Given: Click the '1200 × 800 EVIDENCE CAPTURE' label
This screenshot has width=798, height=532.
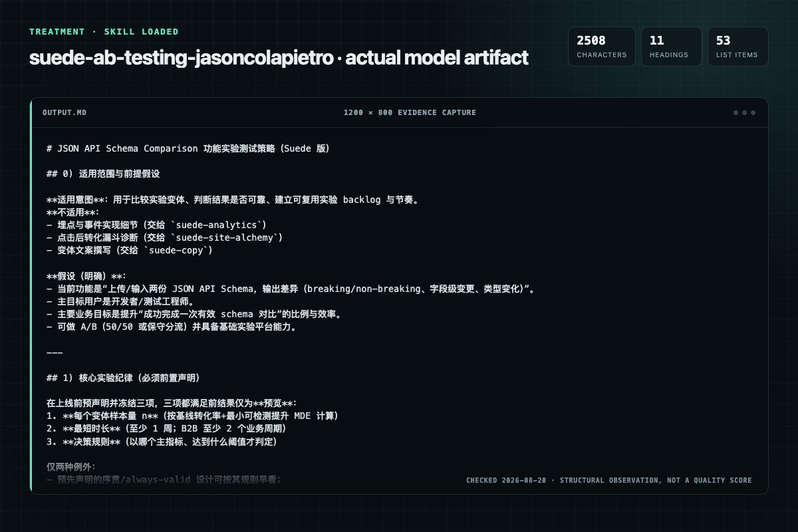Looking at the screenshot, I should click(x=410, y=112).
